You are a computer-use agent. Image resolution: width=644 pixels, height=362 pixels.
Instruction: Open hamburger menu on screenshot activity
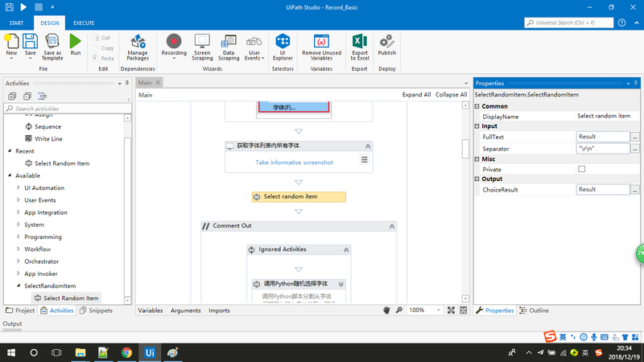(365, 159)
